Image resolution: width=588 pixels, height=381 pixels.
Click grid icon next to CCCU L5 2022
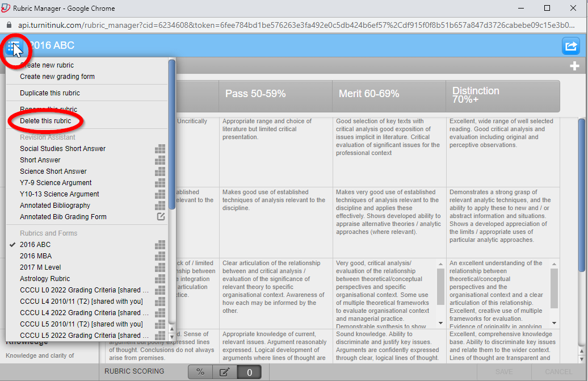[160, 336]
